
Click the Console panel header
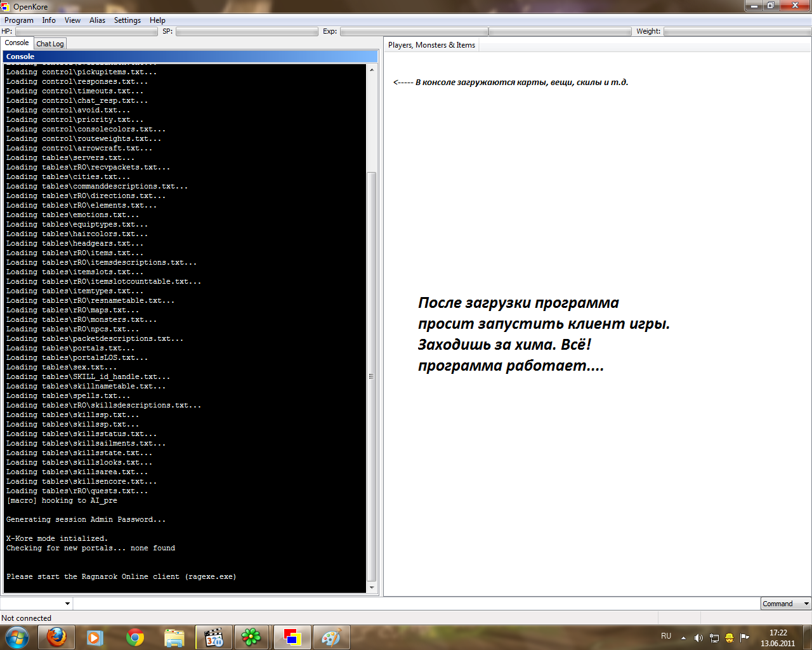tap(190, 56)
